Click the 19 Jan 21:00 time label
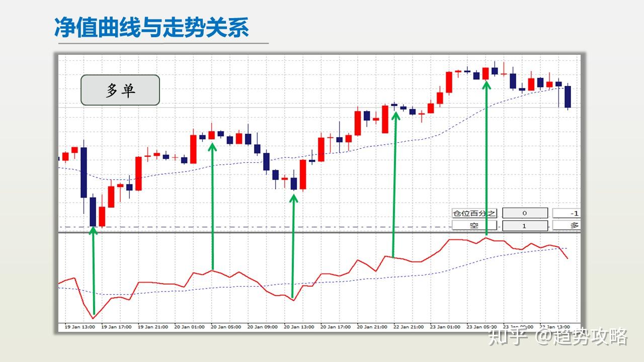The height and width of the screenshot is (362, 644). coord(152,327)
